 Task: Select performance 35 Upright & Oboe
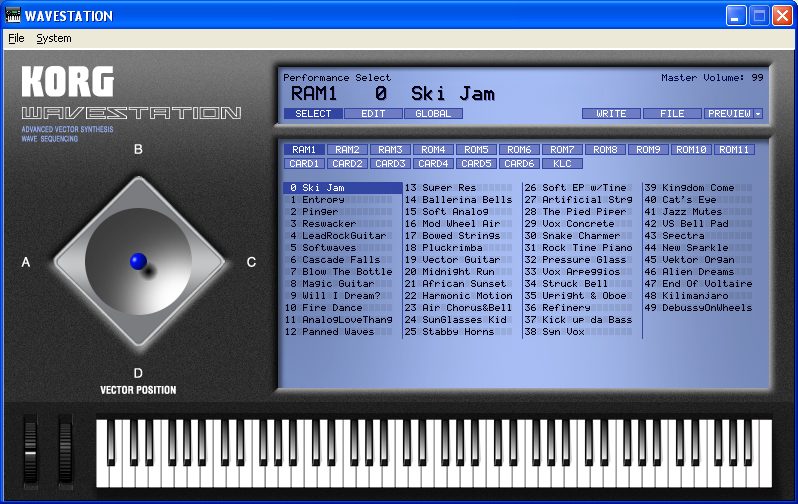pos(583,296)
